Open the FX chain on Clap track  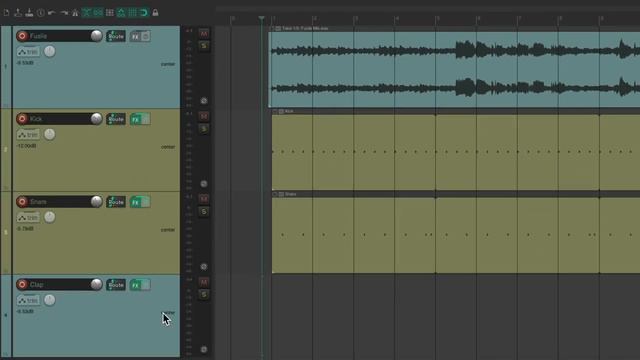[136, 285]
